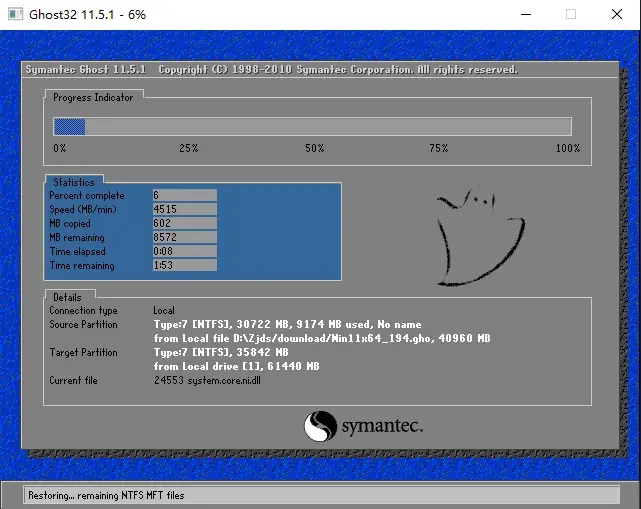Click the Current file label
The height and width of the screenshot is (509, 641).
74,380
